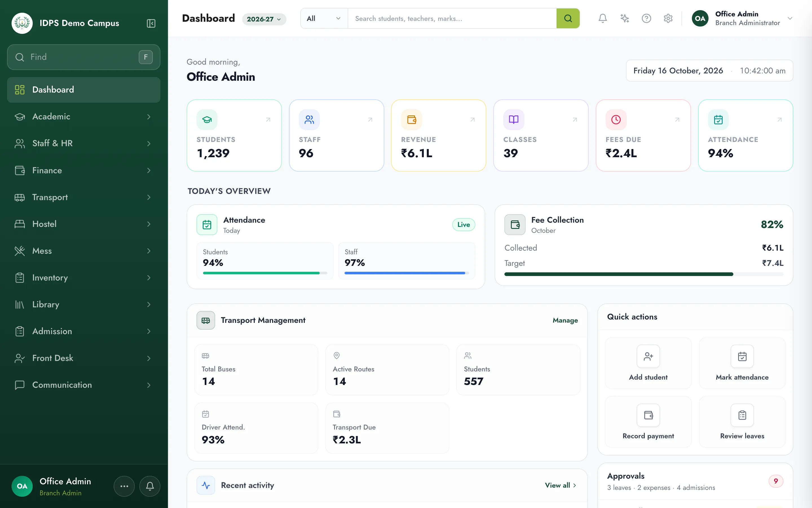Open Staff card arrow icon

tap(370, 120)
